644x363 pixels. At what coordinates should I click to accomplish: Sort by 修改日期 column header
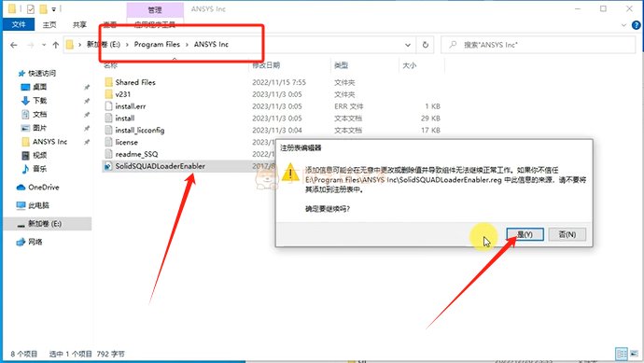coord(266,65)
